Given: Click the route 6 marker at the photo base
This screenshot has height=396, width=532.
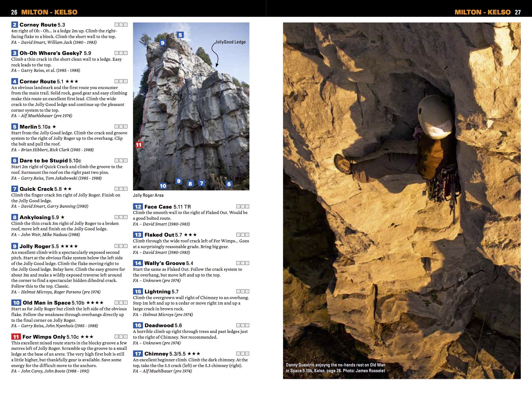Looking at the screenshot, I should point(229,184).
